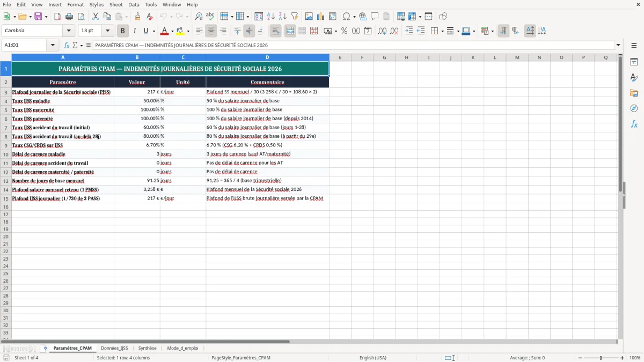Click the 100% zoom level
This screenshot has height=362, width=644.
[635, 358]
